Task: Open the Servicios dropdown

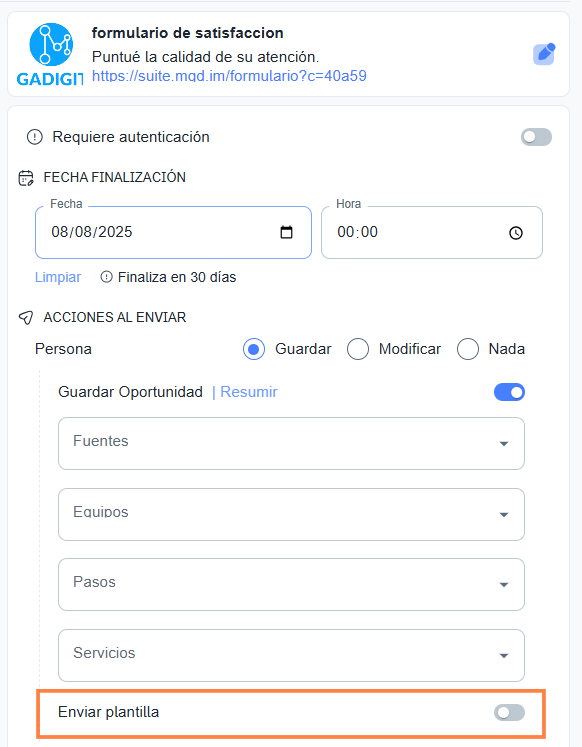Action: [291, 656]
